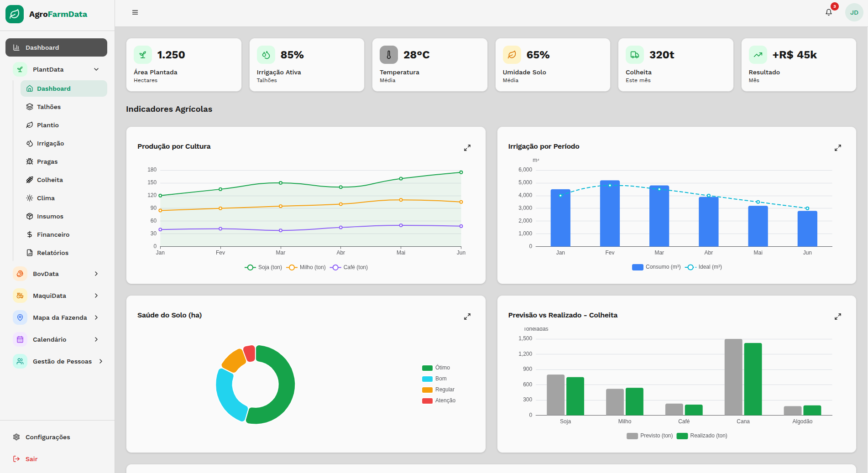Open the Plantio section
This screenshot has width=868, height=473.
click(x=47, y=125)
